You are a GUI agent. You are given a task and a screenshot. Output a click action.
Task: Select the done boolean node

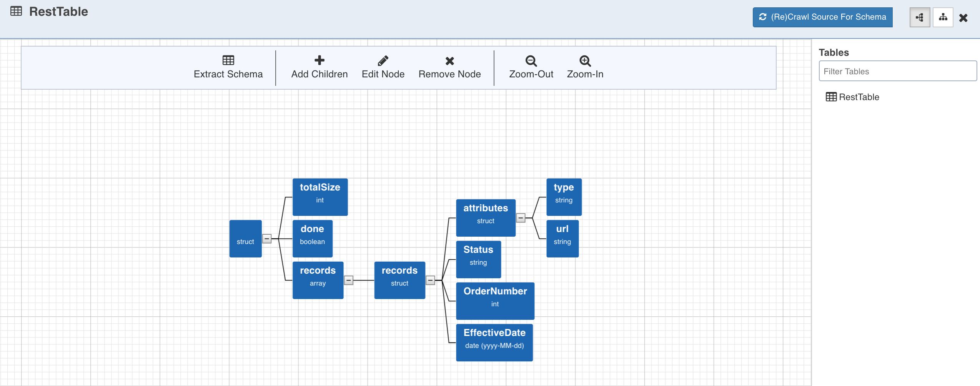[312, 238]
